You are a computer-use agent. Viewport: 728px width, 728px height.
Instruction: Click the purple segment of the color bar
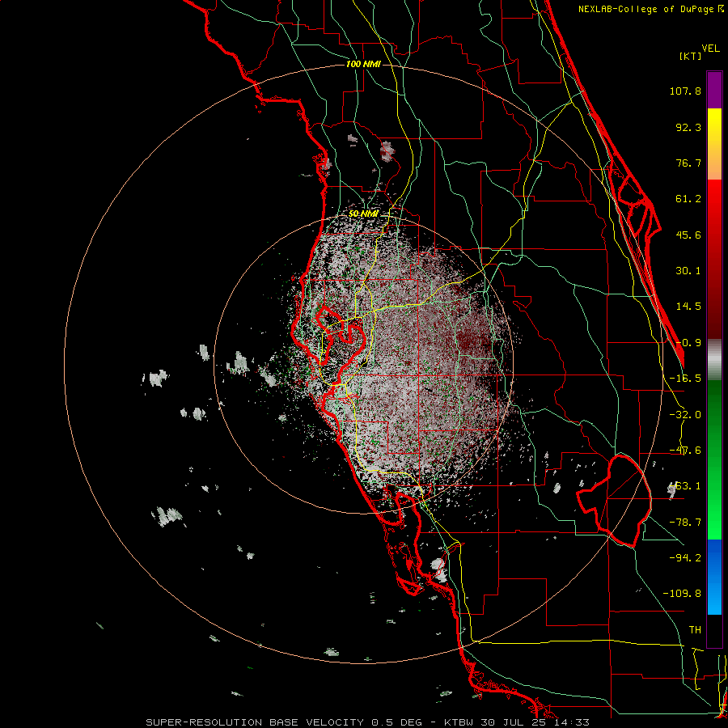pos(714,90)
